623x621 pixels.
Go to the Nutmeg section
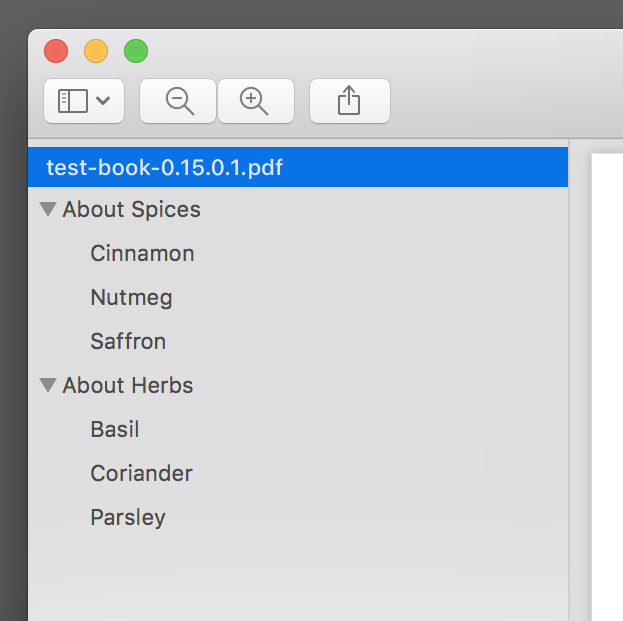click(x=132, y=298)
